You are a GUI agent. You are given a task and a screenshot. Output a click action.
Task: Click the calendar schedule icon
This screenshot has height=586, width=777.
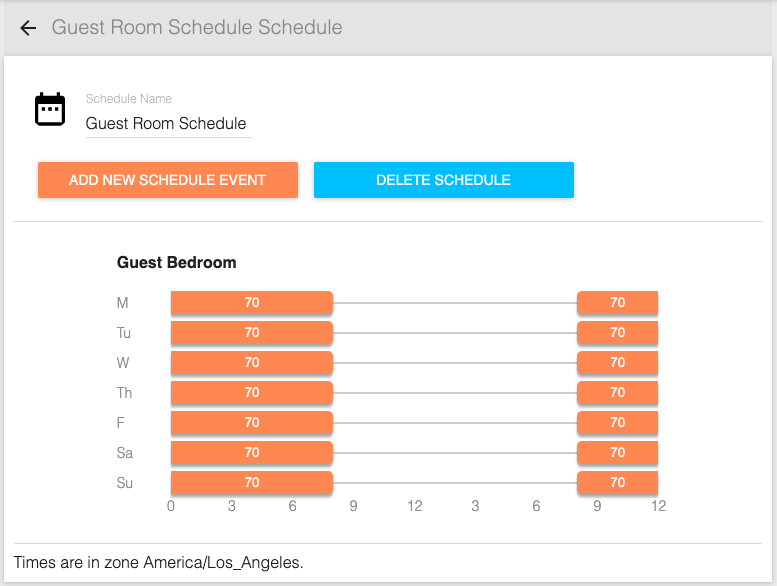click(x=50, y=109)
